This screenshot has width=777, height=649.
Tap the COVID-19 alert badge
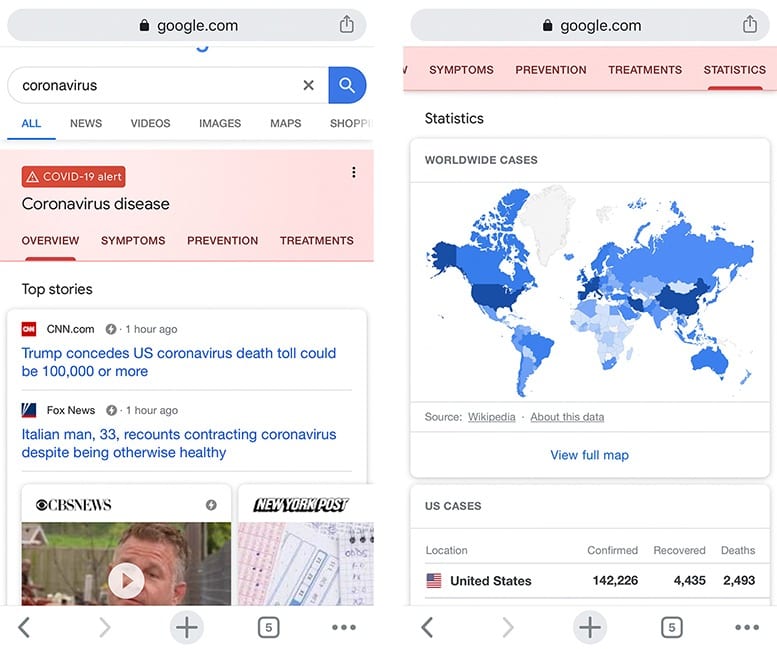73,176
